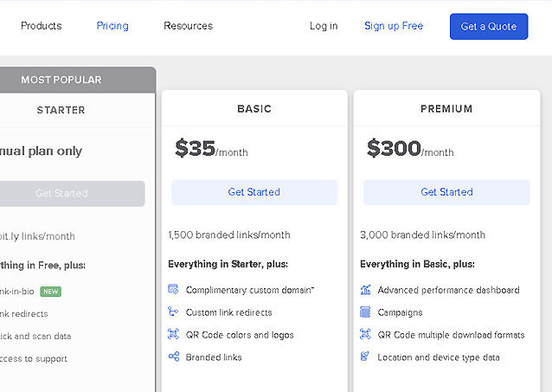Click the location and device data icon

click(365, 357)
